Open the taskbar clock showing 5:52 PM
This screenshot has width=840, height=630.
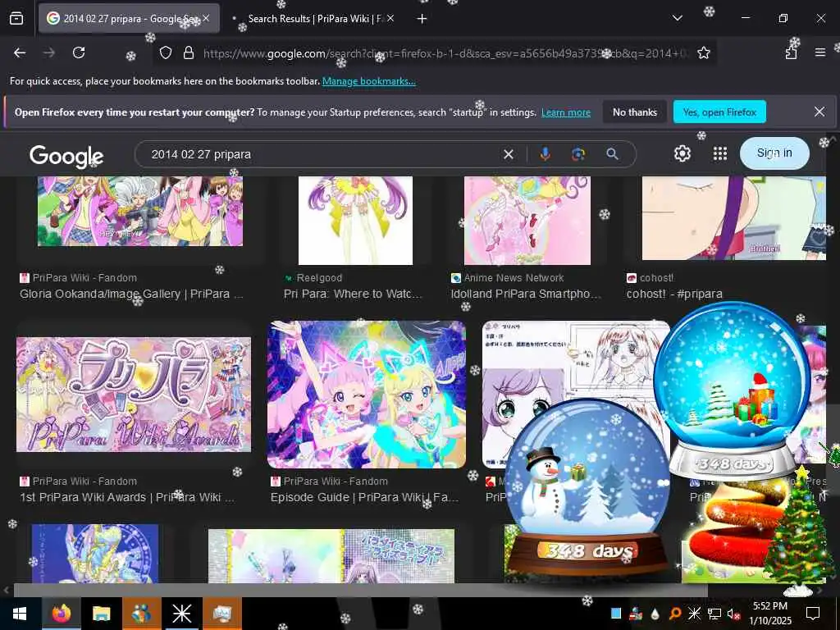[x=769, y=614]
